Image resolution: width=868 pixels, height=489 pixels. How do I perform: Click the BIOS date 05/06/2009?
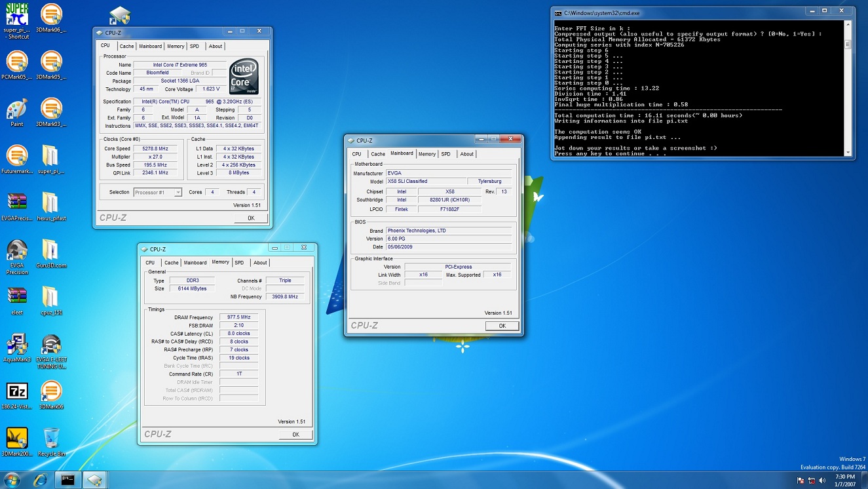(x=449, y=246)
